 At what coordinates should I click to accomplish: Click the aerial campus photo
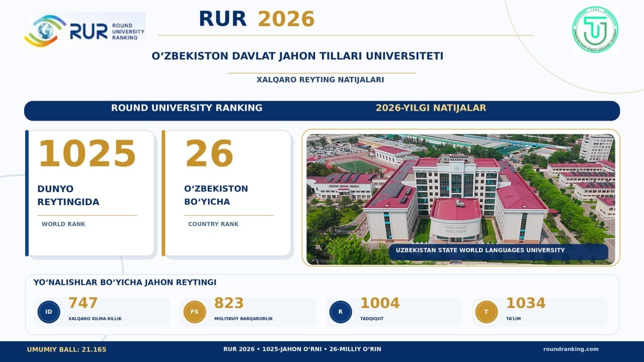click(x=461, y=198)
